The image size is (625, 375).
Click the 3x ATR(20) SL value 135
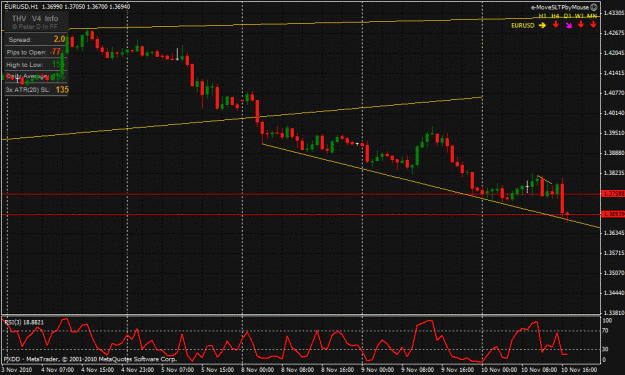point(62,90)
